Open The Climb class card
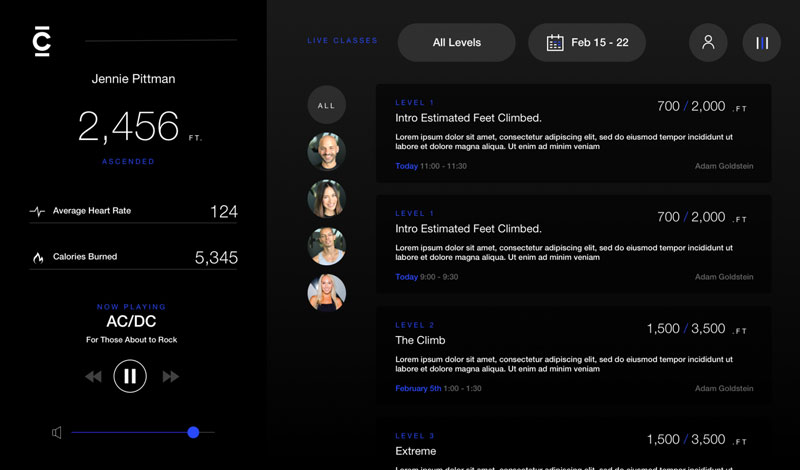Viewport: 800px width, 470px height. (573, 356)
